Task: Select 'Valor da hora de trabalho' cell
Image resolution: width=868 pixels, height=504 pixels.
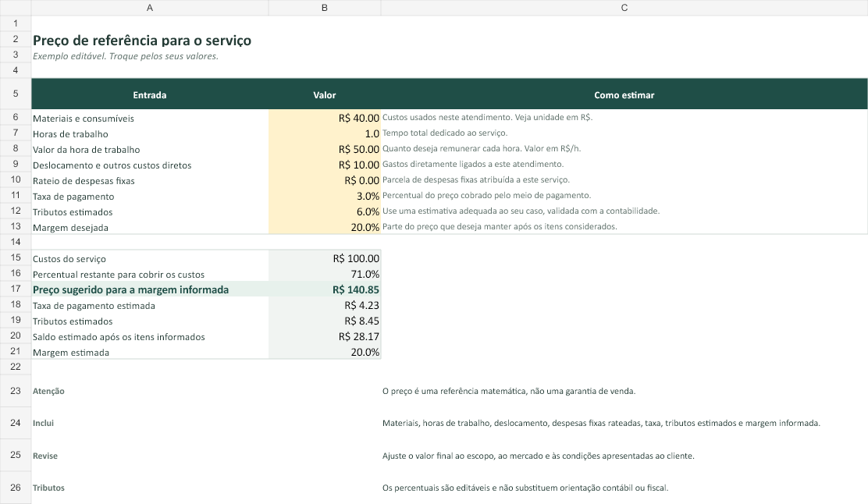Action: (150, 148)
